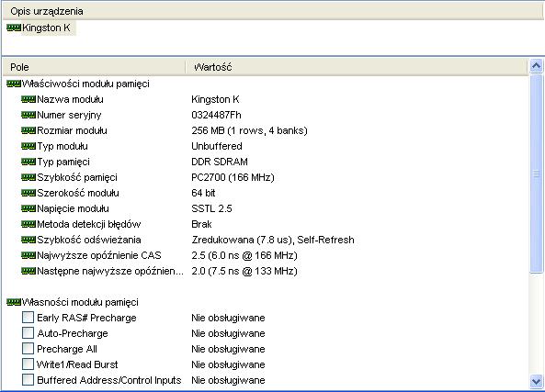Click the Własności modułu pamięci group icon
The height and width of the screenshot is (392, 545).
pyautogui.click(x=14, y=302)
